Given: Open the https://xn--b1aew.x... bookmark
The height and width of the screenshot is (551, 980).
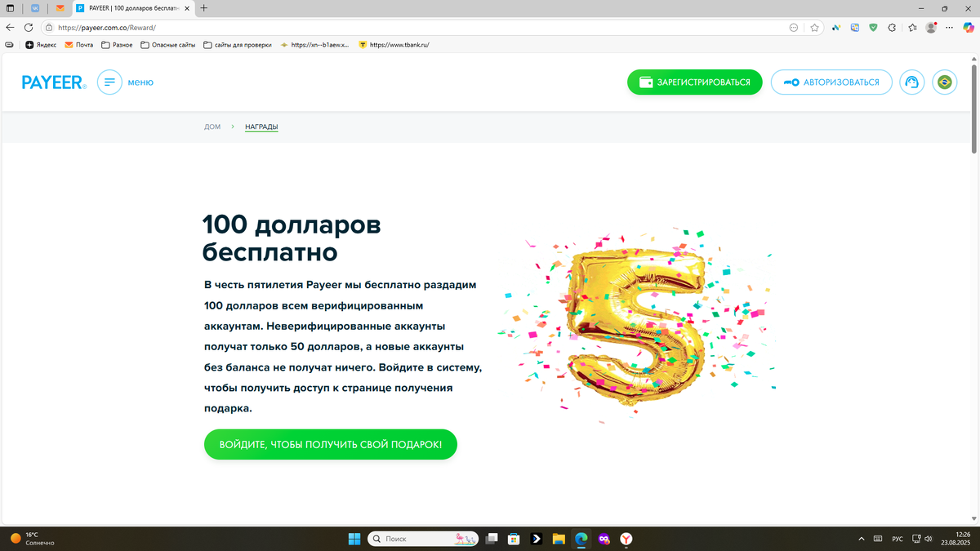Looking at the screenshot, I should click(x=314, y=45).
